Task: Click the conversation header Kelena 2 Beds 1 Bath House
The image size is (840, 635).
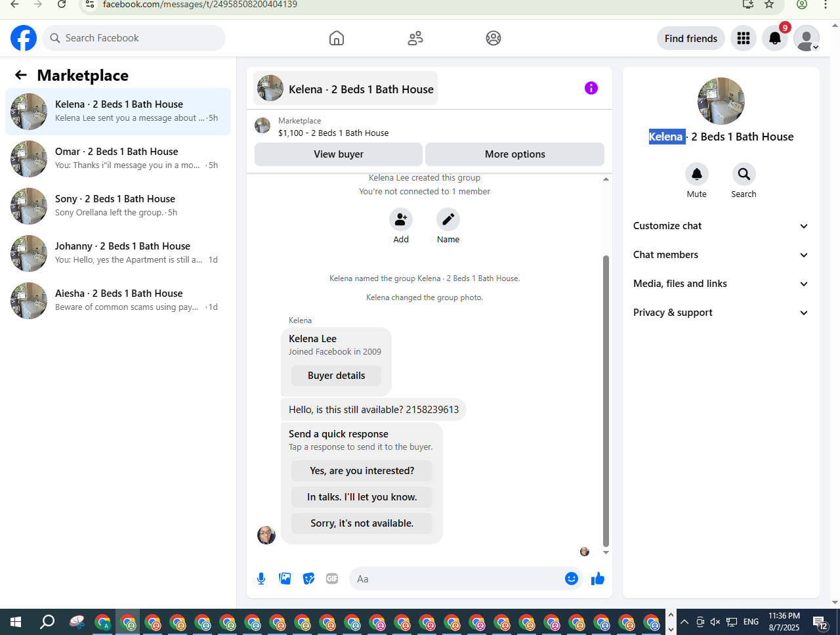Action: (x=346, y=88)
